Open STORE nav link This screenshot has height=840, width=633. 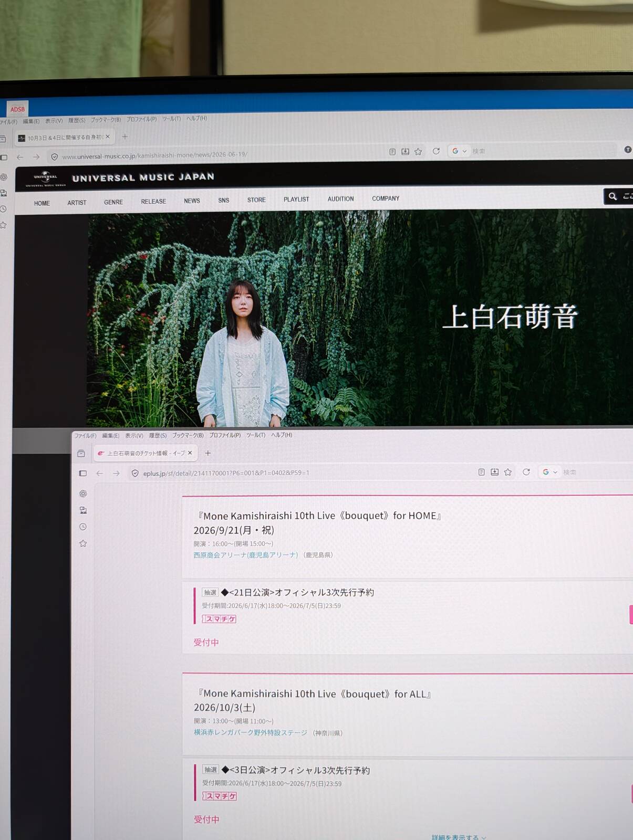tap(256, 200)
